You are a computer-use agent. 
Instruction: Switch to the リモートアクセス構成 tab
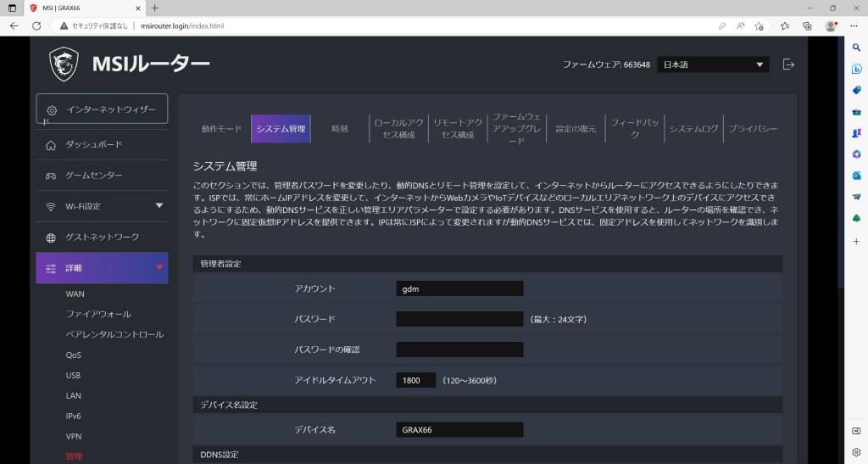(458, 128)
